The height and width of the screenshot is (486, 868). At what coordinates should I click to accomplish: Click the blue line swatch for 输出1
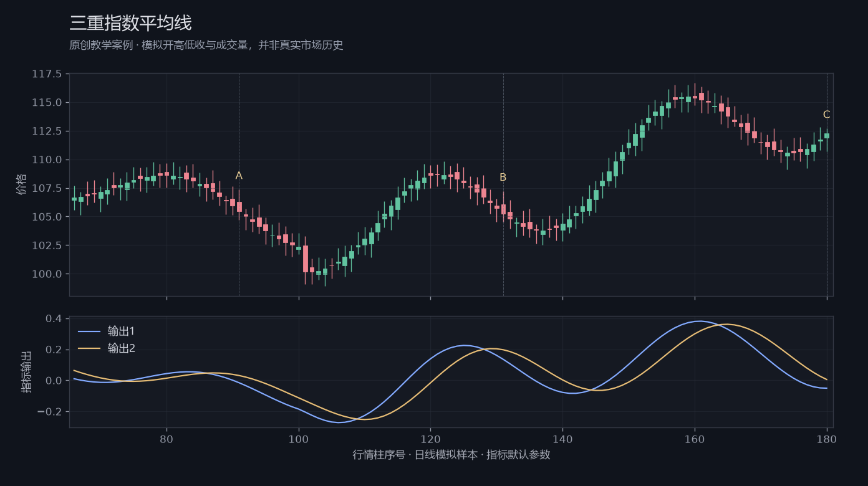point(89,331)
